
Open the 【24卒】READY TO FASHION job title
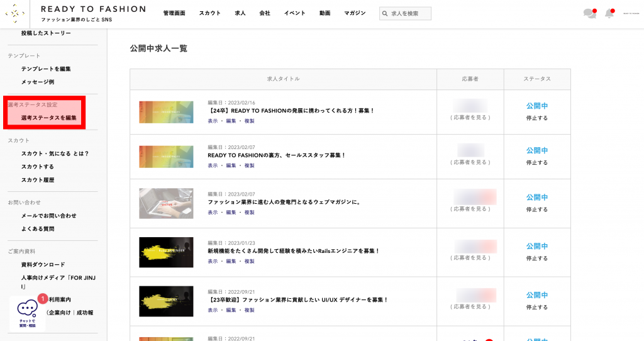(291, 111)
